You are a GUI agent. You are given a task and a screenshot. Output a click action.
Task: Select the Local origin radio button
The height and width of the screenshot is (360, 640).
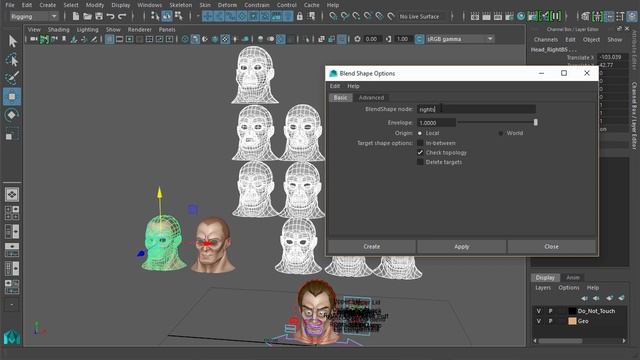point(420,133)
